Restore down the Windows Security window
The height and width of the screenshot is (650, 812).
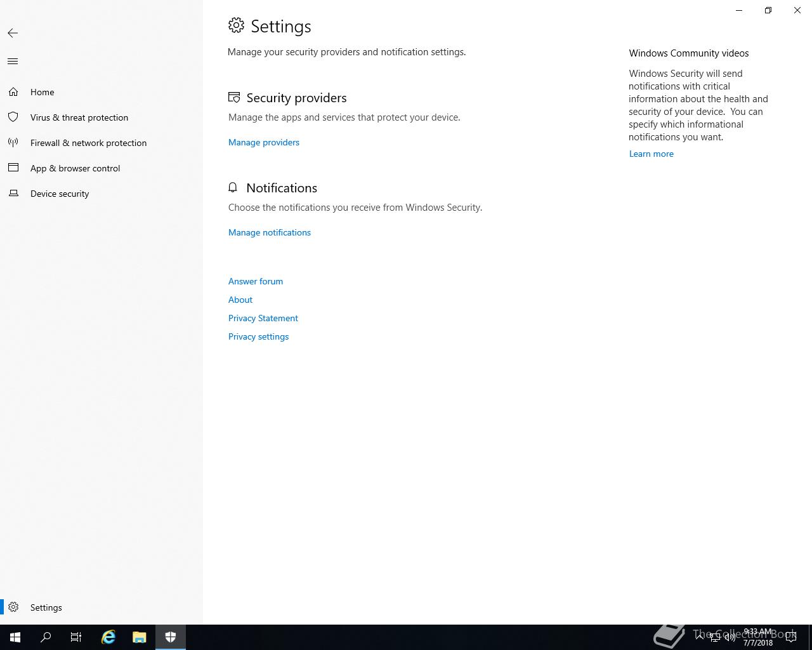pos(768,10)
